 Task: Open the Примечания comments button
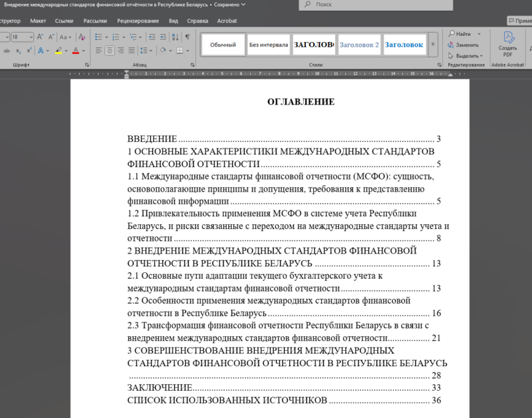click(x=519, y=21)
